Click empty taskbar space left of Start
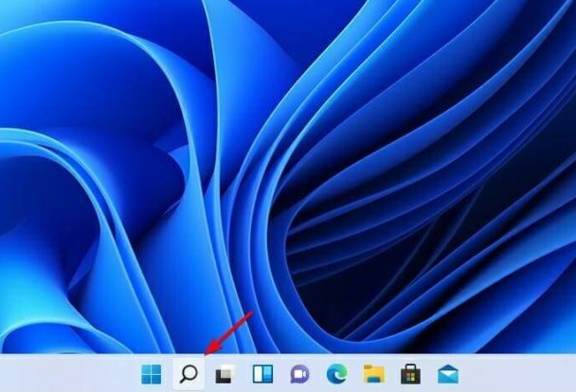576x392 pixels. click(x=66, y=373)
